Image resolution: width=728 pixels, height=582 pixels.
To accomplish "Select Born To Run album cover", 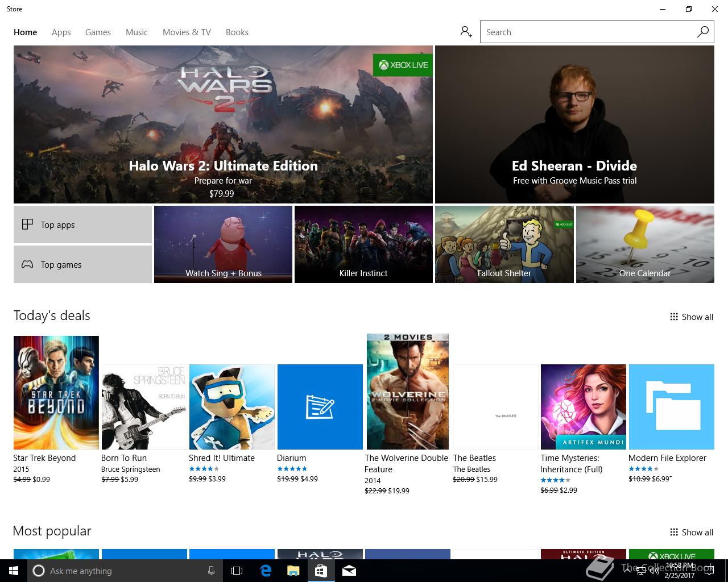I will 144,407.
